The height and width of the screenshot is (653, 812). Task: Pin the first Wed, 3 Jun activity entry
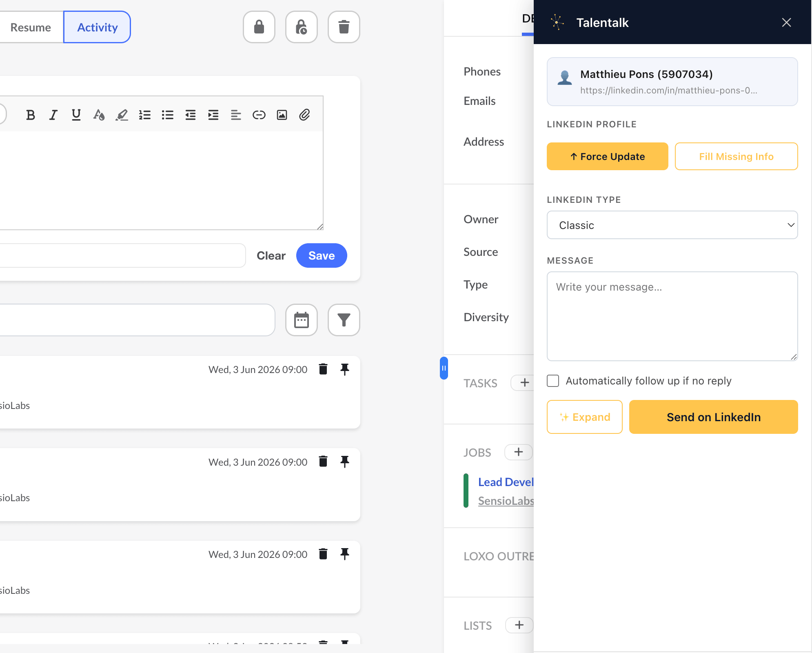[x=345, y=369]
